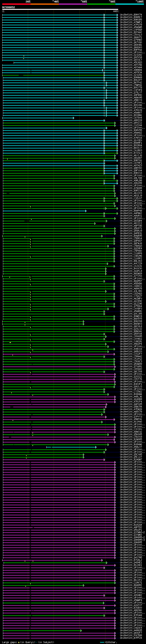Viewport: 146px width, 644px height.
Task: Select hit UniRef100_A7PU79
Action: [x=131, y=25]
